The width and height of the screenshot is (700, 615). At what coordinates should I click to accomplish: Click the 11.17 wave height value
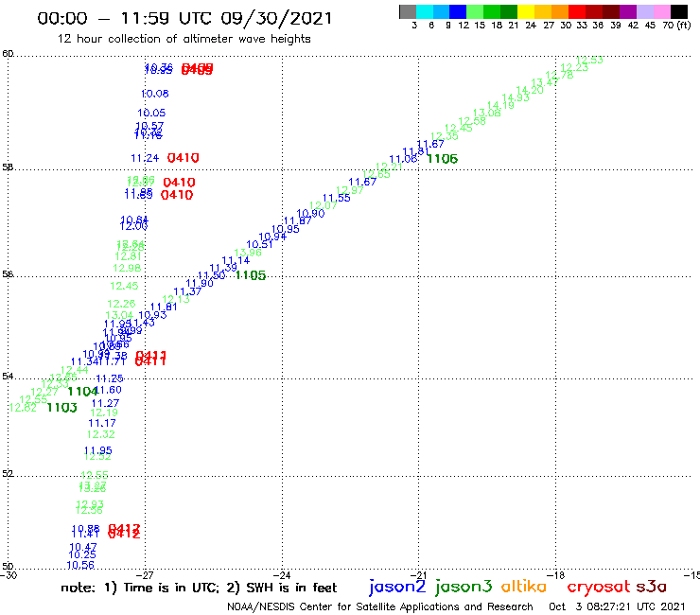pyautogui.click(x=102, y=423)
